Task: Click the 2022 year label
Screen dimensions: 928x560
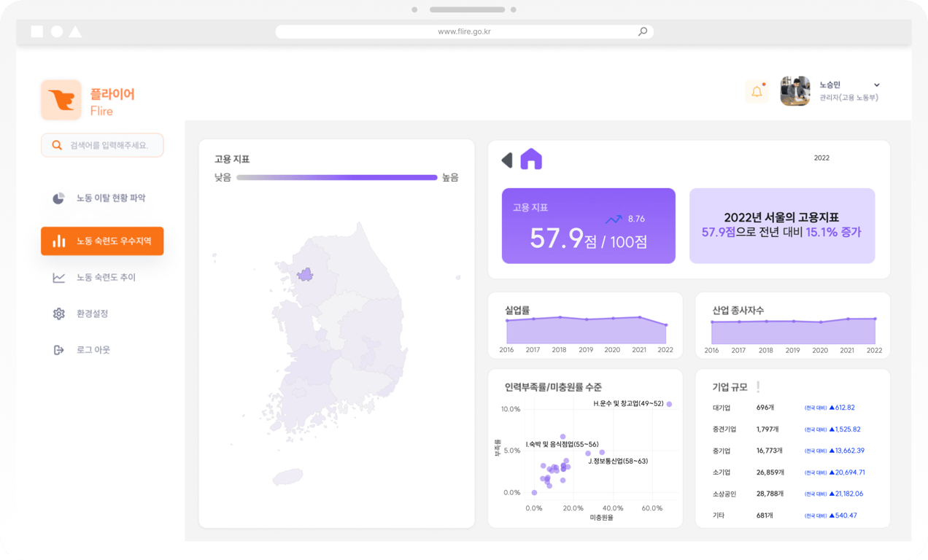Action: coord(821,157)
